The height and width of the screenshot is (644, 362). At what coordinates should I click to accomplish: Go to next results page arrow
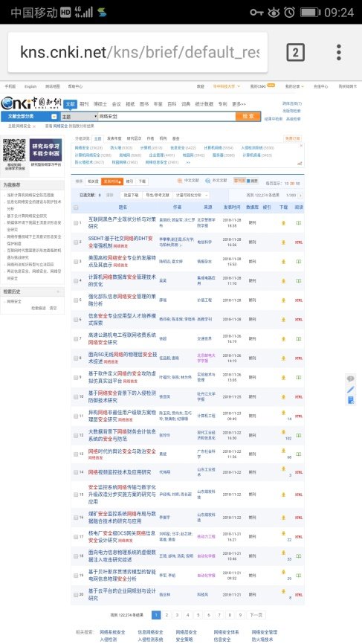pyautogui.click(x=301, y=196)
